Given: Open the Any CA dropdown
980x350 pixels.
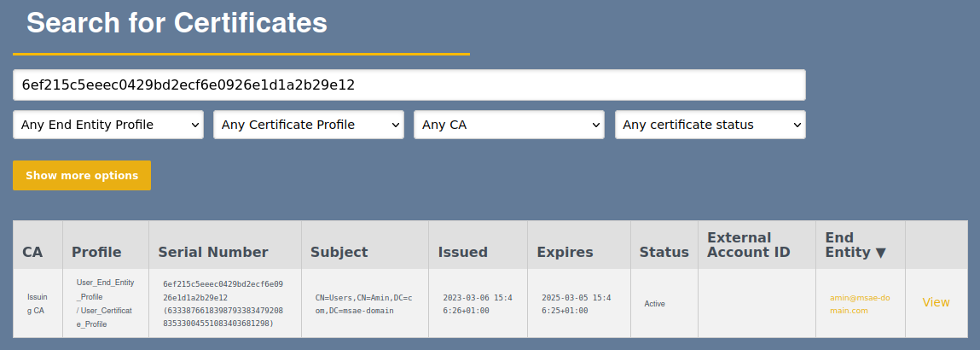Looking at the screenshot, I should [x=509, y=125].
